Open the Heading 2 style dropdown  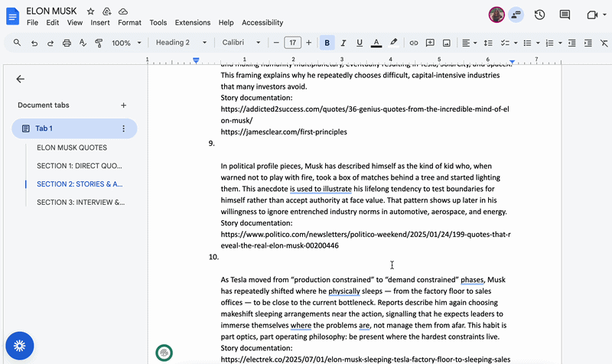pos(181,43)
